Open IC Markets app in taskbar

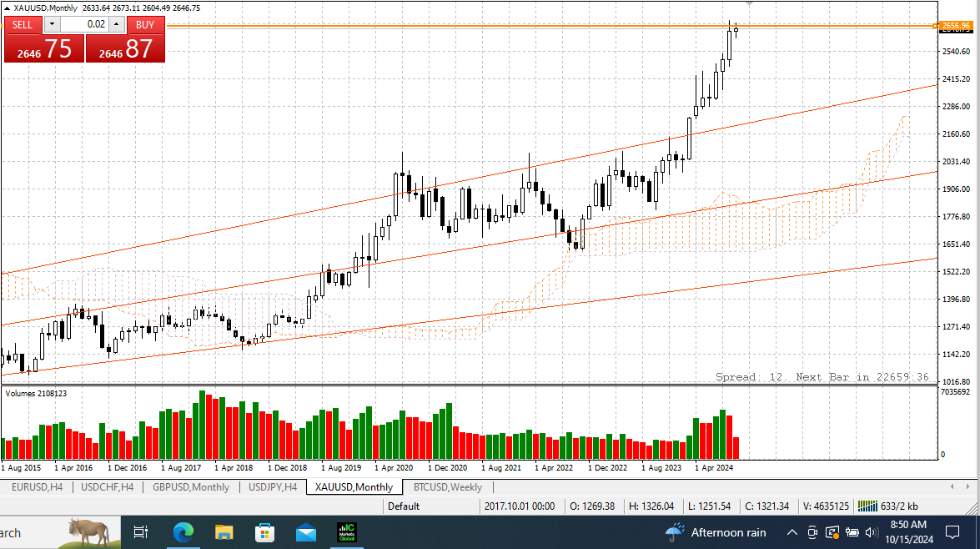[x=347, y=533]
